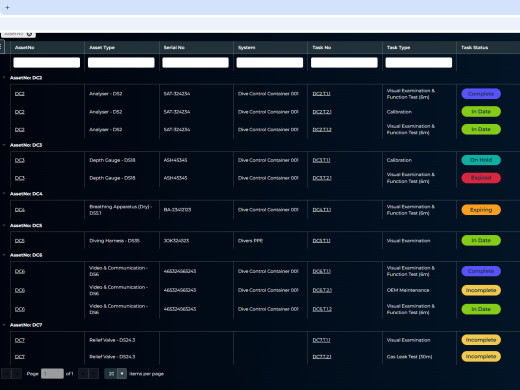Open task link DC7.T.2.1
This screenshot has width=520, height=390.
click(x=322, y=357)
